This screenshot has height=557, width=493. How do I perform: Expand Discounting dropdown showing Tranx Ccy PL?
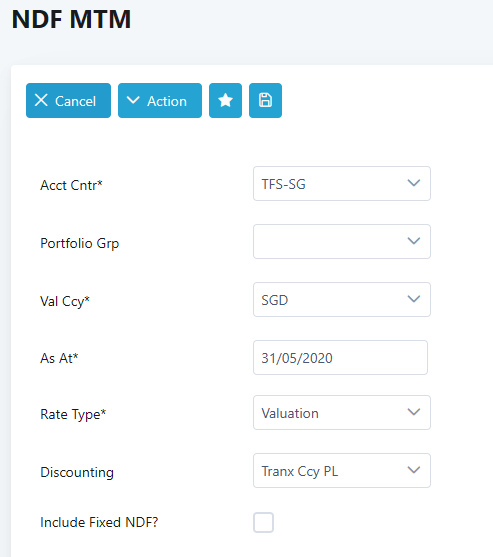[x=342, y=470]
